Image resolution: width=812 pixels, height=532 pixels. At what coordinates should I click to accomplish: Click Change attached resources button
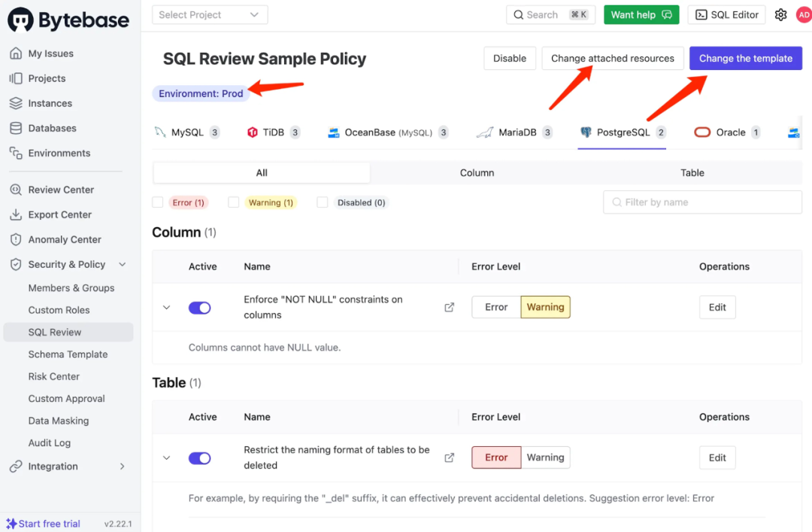[613, 59]
